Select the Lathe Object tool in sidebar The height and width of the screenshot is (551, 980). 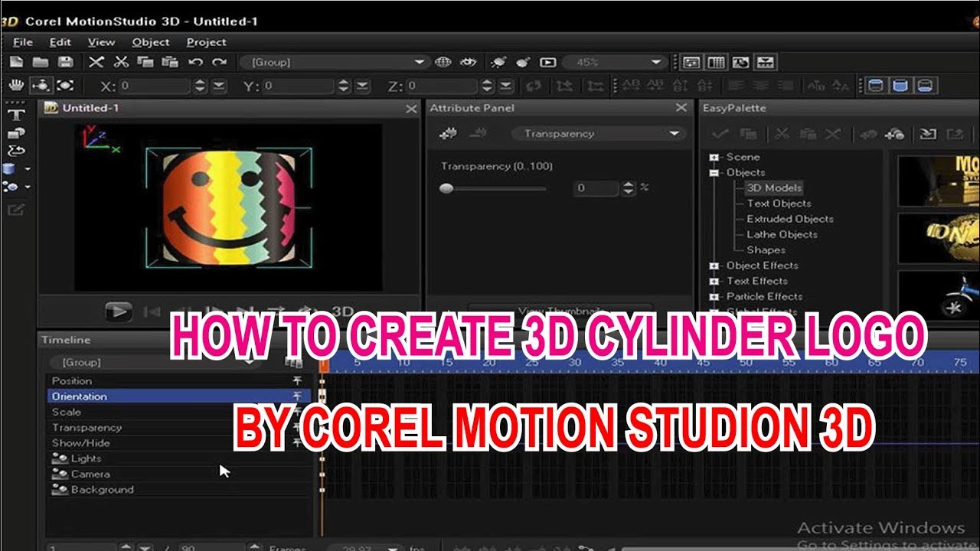coord(16,151)
